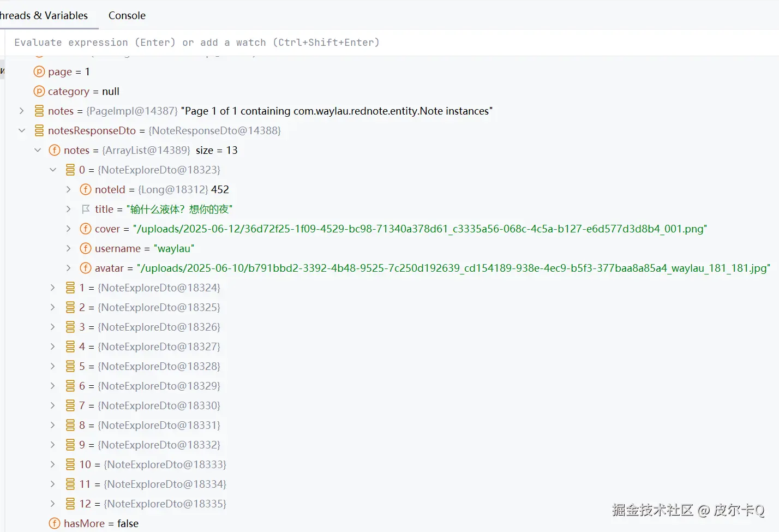The image size is (779, 532).
Task: Expand element 2 NoteExploreDto@18325
Action: coord(53,307)
